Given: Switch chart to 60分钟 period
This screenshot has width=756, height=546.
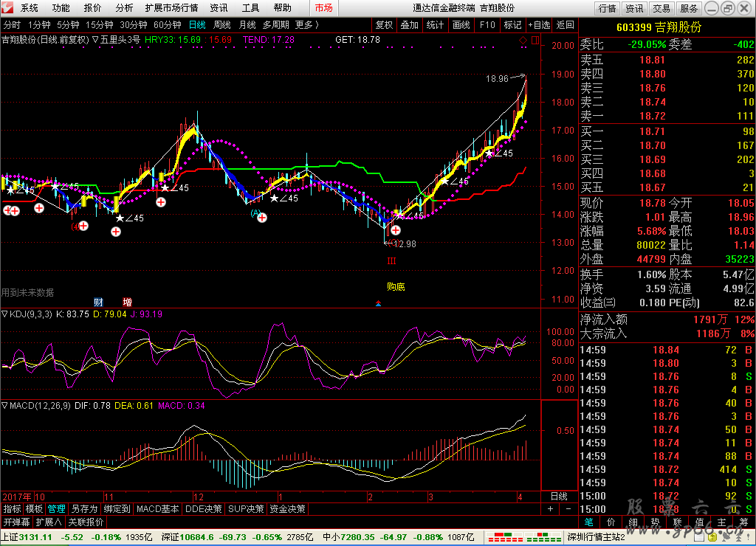Looking at the screenshot, I should pos(168,25).
